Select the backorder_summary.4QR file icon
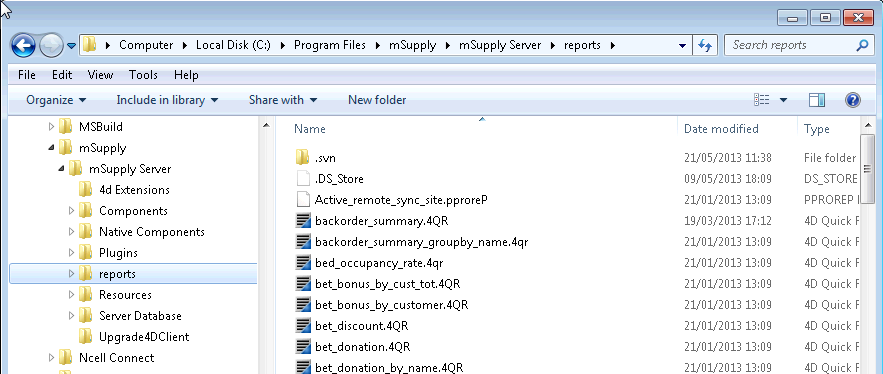Viewport: 883px width, 374px height. 303,221
